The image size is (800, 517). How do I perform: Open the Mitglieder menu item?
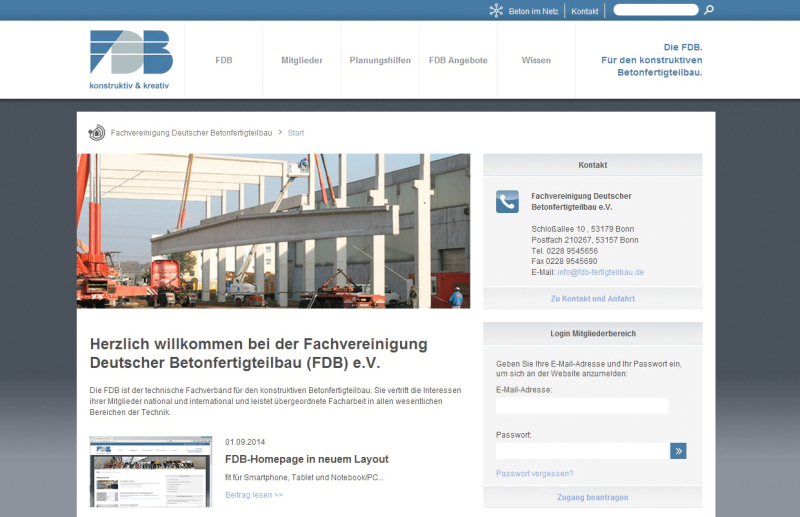(x=302, y=60)
